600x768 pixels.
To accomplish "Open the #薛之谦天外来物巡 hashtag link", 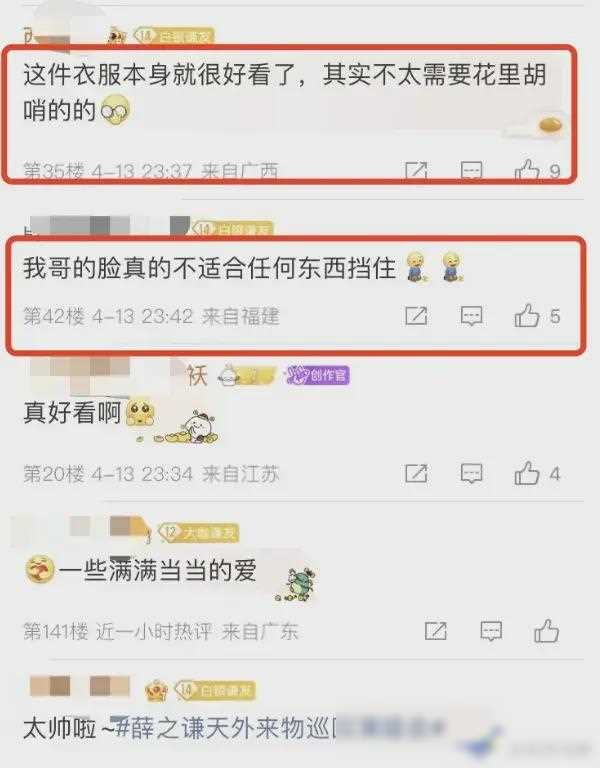I will 224,729.
